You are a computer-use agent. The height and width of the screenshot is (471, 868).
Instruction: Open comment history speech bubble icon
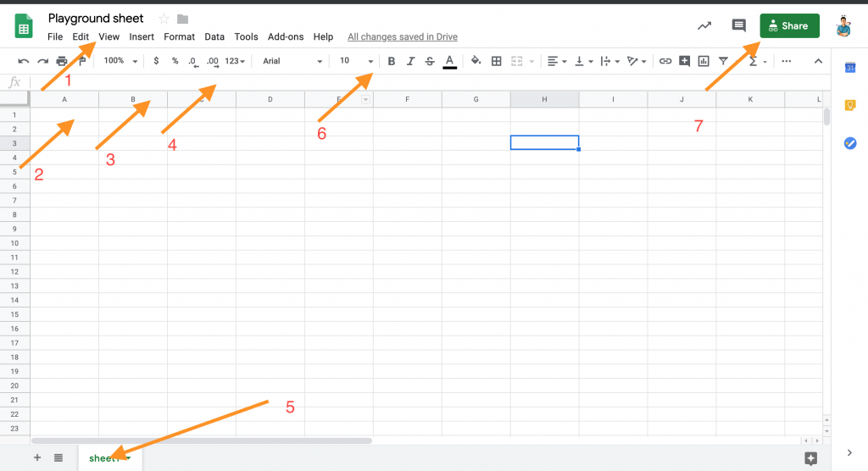(738, 25)
